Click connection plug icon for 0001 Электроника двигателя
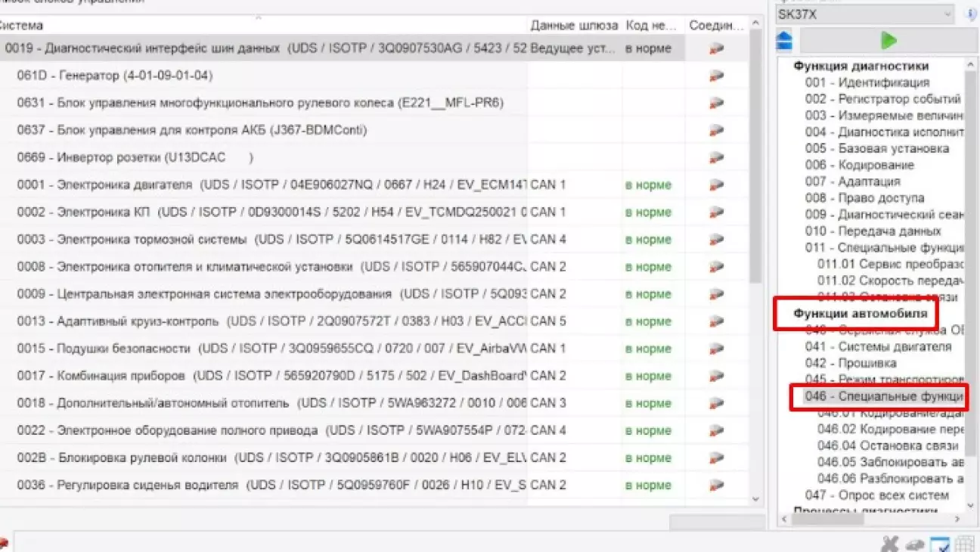This screenshot has width=980, height=552. [716, 185]
